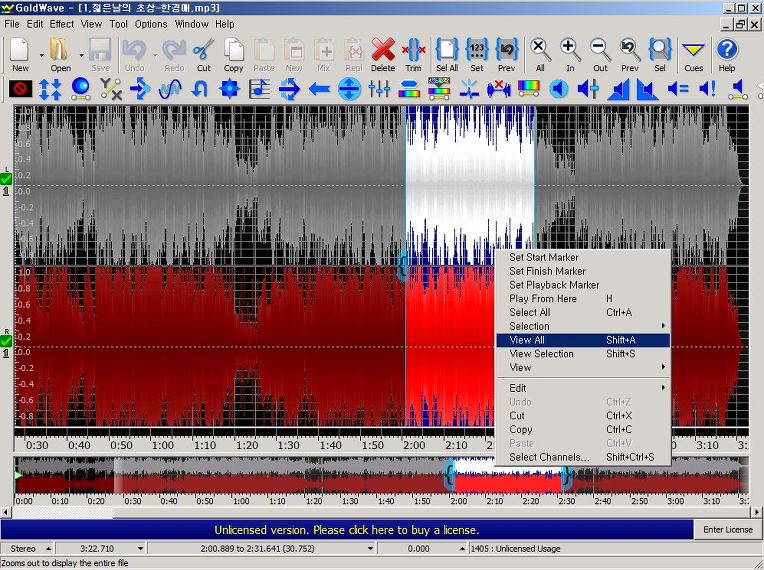The image size is (764, 570).
Task: Click the Enter License button
Action: 727,530
